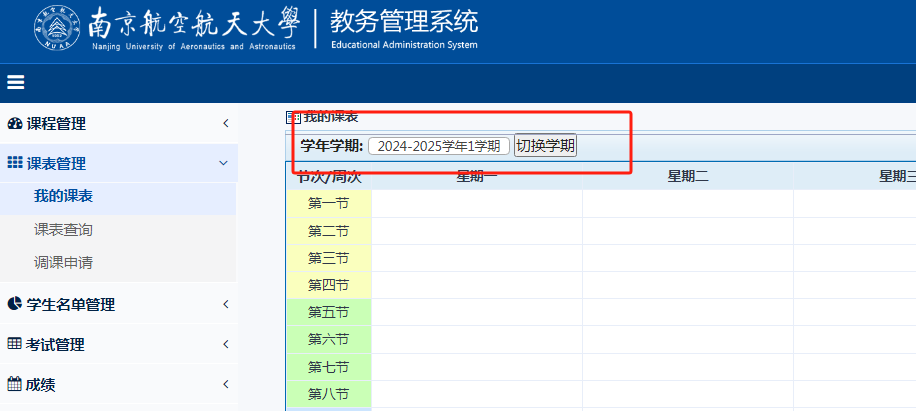Open the 我的课表 sidebar item
Image resolution: width=916 pixels, height=411 pixels.
(x=63, y=196)
